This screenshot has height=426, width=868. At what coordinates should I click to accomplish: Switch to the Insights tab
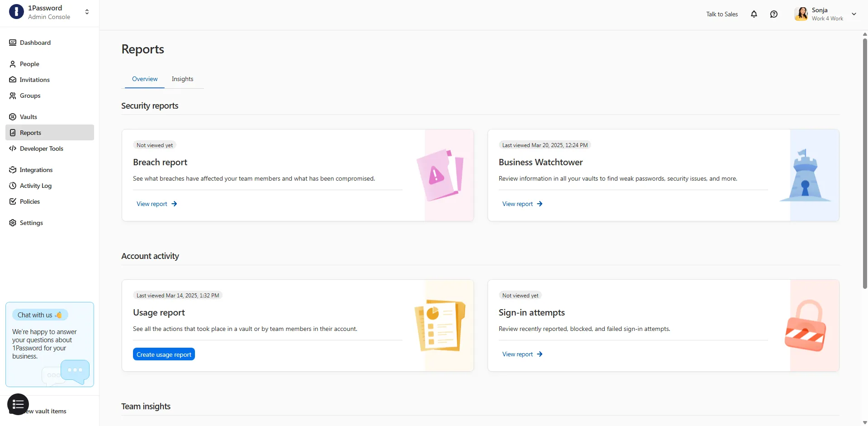[182, 79]
